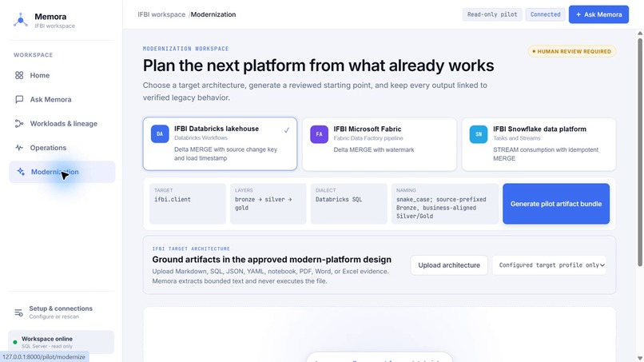
Task: Click the FA Microsoft Fabric badge icon
Action: point(319,134)
